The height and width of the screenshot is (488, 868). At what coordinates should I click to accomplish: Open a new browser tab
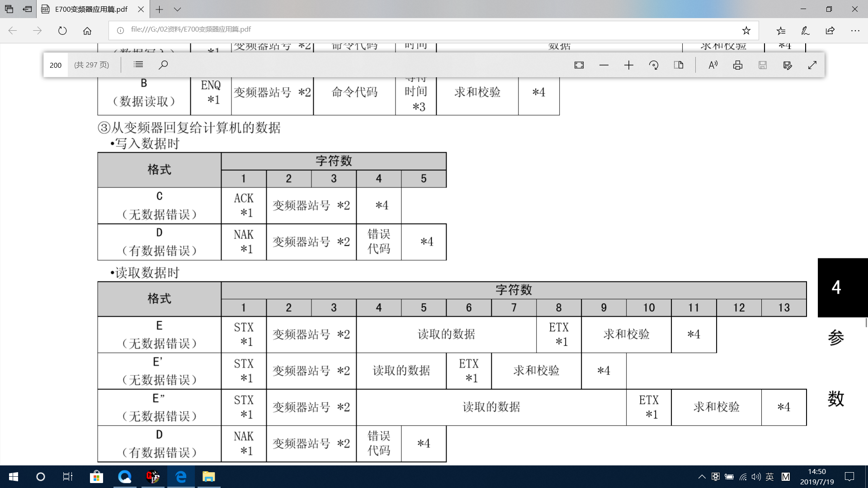tap(159, 9)
